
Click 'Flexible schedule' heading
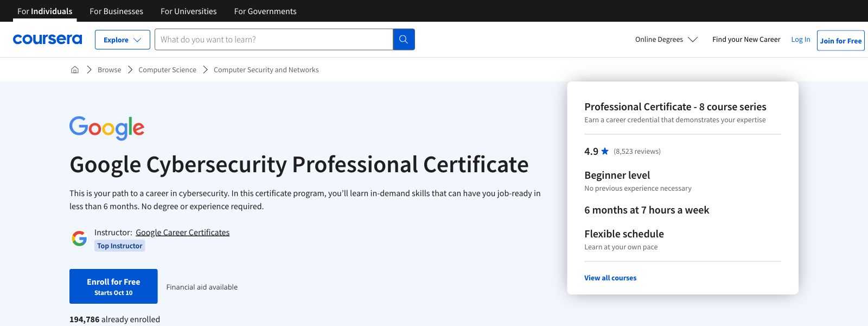point(624,234)
